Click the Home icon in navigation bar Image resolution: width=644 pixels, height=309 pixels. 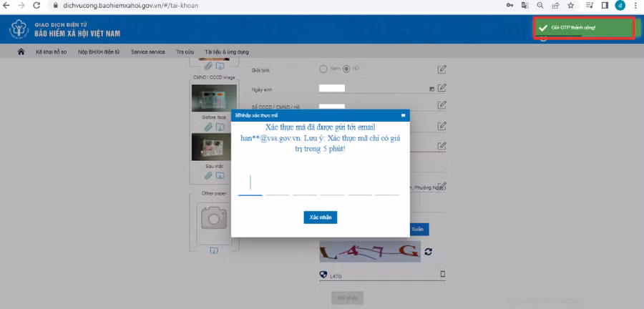tap(21, 52)
